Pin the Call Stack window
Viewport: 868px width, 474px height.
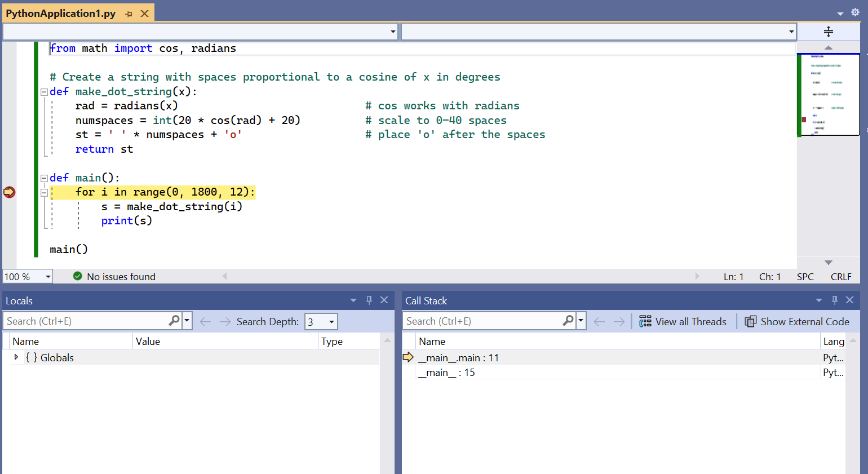point(835,300)
